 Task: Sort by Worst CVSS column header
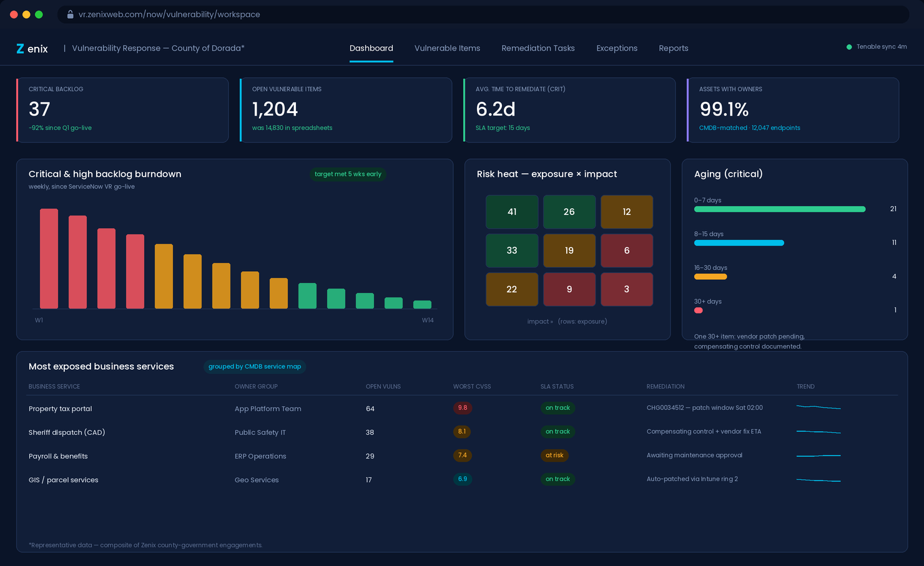[x=472, y=387]
